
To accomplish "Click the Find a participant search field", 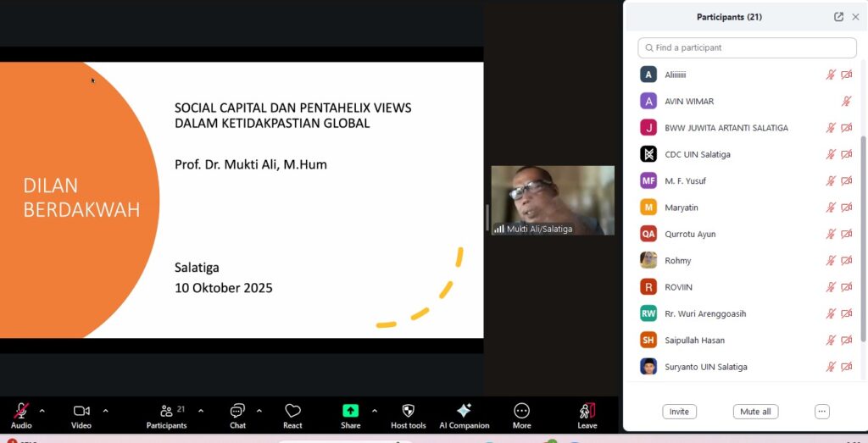I will point(747,48).
